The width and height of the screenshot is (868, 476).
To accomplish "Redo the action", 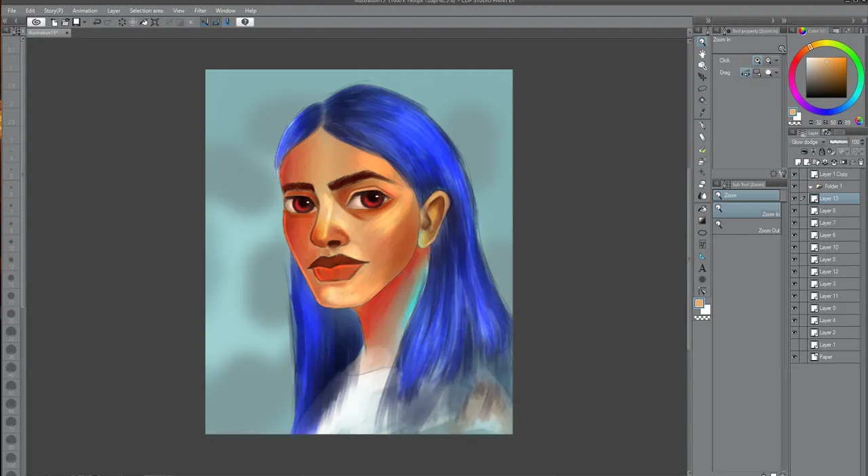I will click(107, 22).
